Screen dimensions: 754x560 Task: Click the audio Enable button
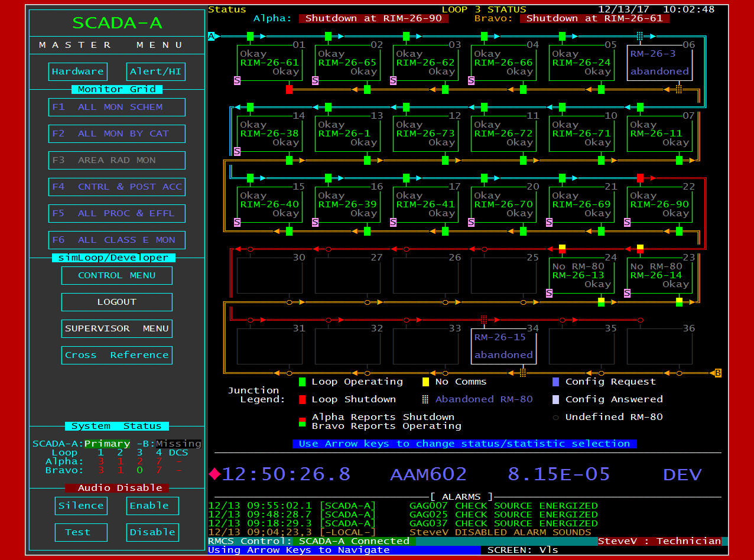tap(152, 506)
